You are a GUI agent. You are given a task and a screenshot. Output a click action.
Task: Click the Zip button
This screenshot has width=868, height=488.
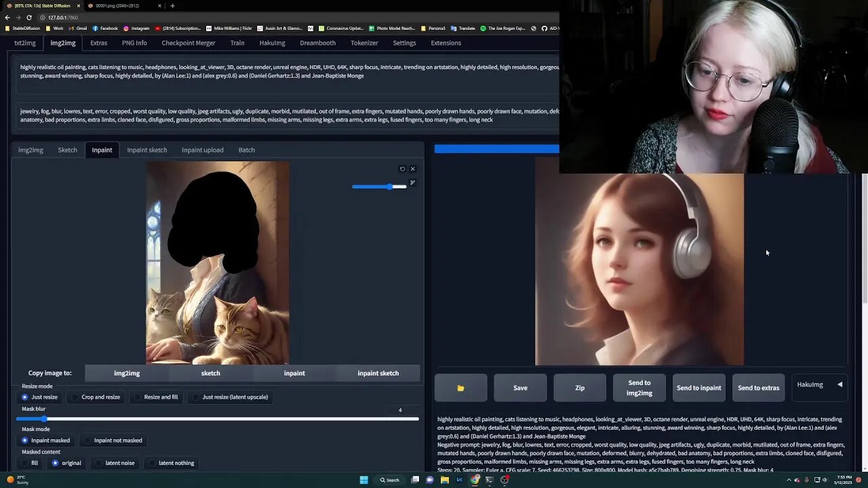[580, 388]
